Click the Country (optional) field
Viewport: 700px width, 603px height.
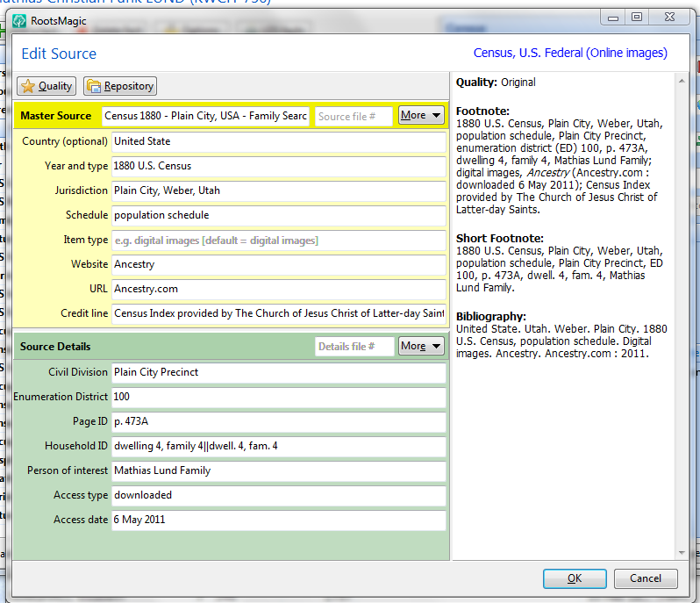[279, 141]
